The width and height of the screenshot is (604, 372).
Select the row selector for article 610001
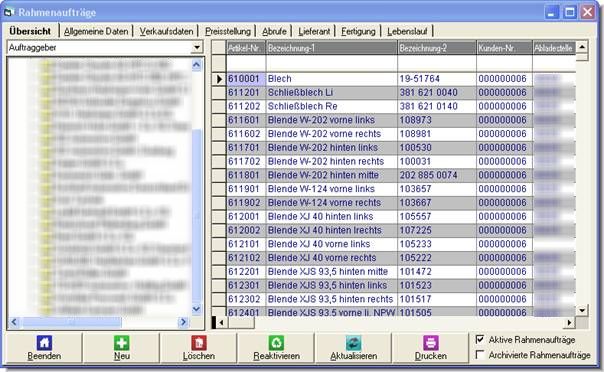click(219, 79)
